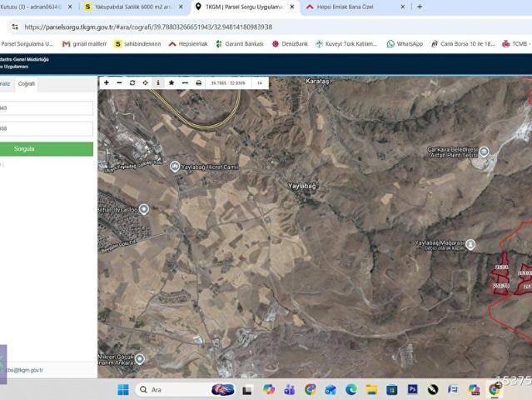
Task: Zoom out with the map minus icon
Action: (x=119, y=82)
